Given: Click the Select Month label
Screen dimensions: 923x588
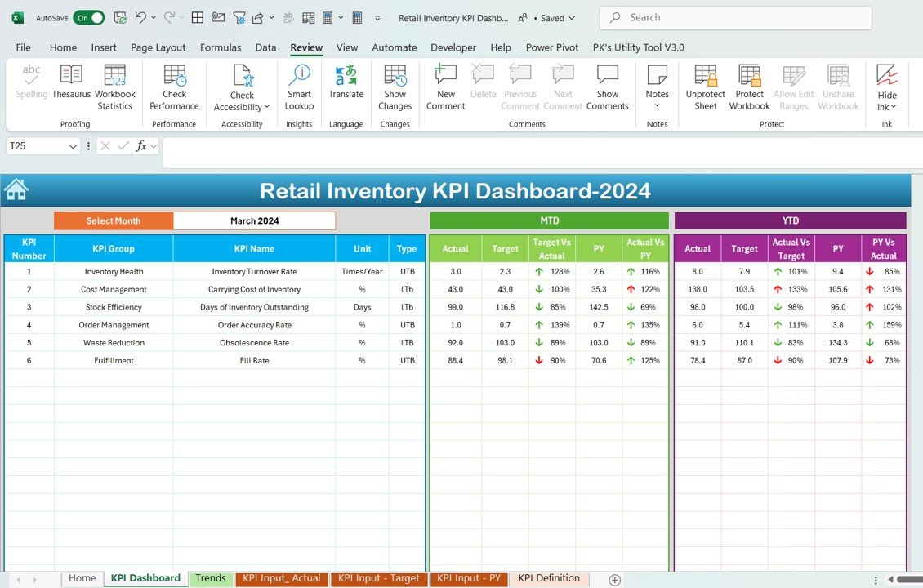Looking at the screenshot, I should pyautogui.click(x=114, y=220).
